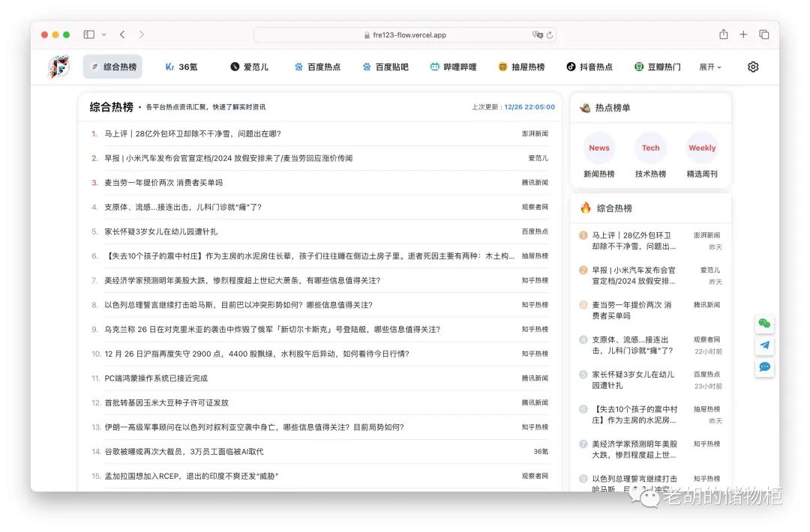Open headline 【失去10个孩子的震中村庄】
The height and width of the screenshot is (532, 810).
(310, 256)
